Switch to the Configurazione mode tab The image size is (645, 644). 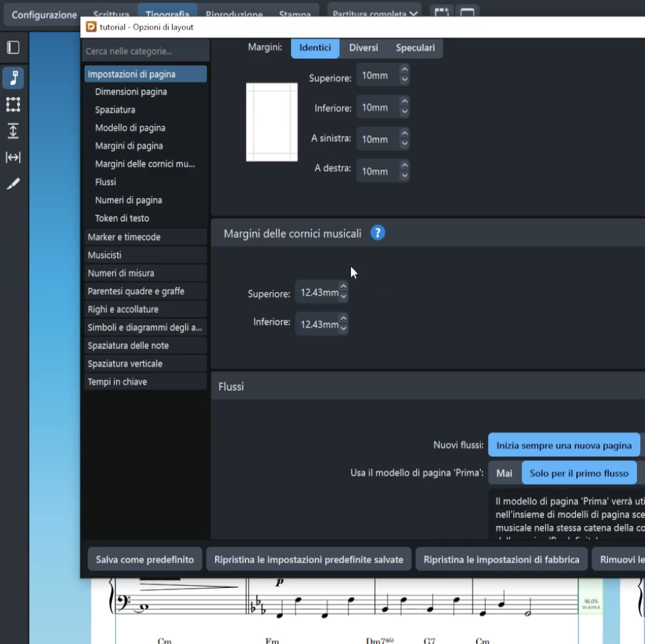[x=44, y=15]
